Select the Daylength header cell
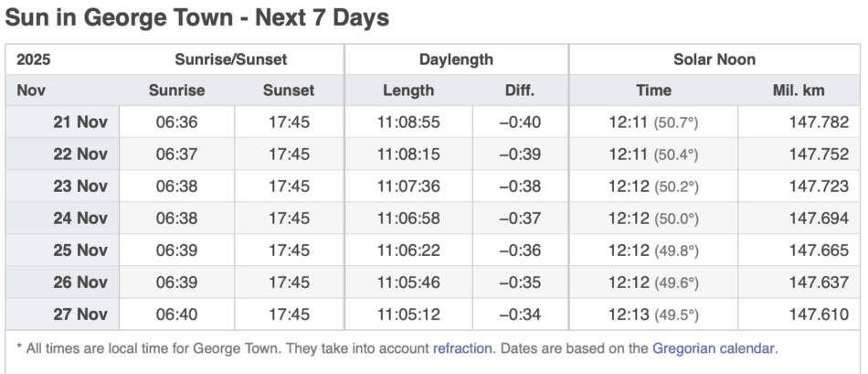Screen dimensions: 868x374 (x=456, y=59)
